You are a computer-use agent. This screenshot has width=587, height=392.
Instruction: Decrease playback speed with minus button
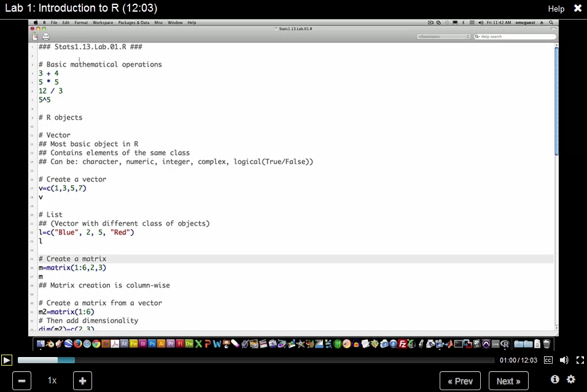[x=21, y=381]
